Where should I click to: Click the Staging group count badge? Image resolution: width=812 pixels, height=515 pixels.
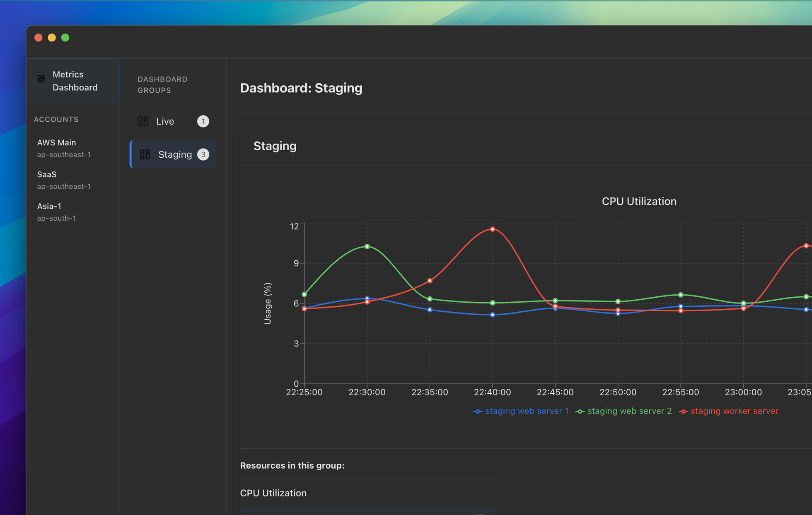tap(203, 154)
